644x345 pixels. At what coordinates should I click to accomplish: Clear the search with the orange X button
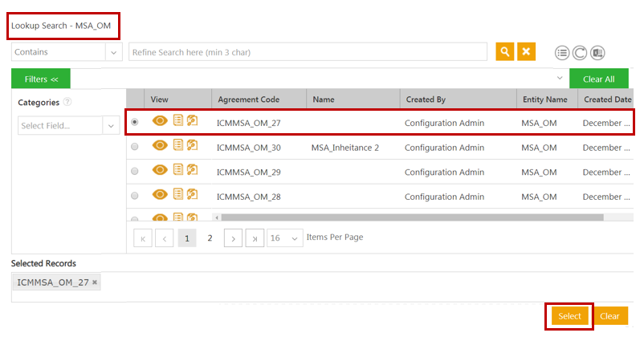pos(526,51)
